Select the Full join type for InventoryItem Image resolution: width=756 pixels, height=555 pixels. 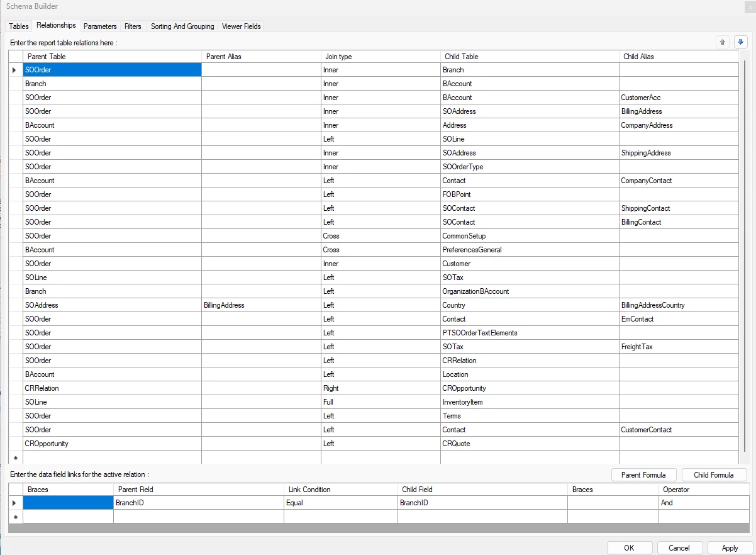381,402
